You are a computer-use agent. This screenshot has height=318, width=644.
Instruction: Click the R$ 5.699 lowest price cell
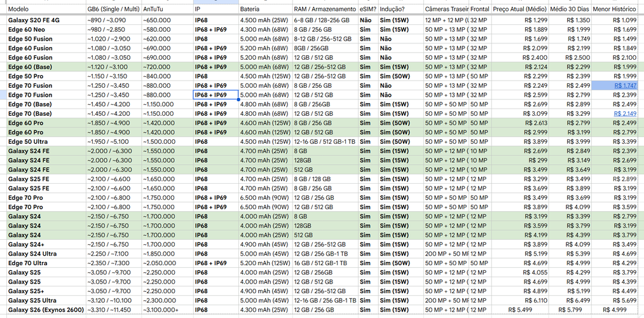615,300
